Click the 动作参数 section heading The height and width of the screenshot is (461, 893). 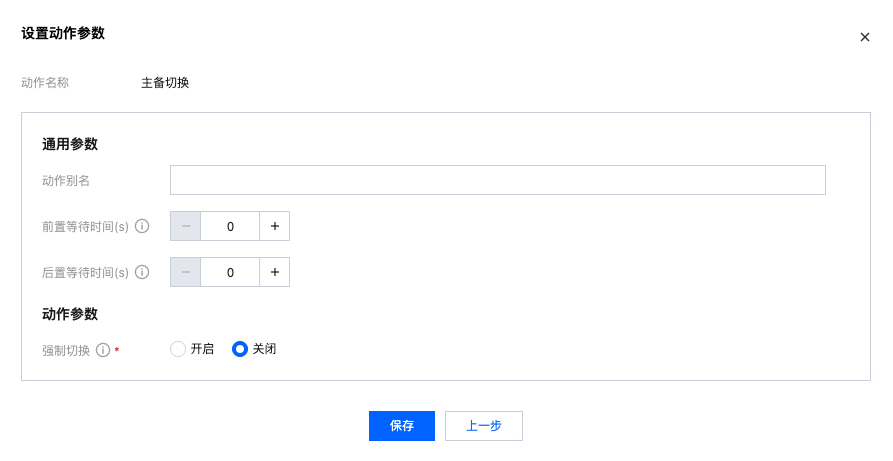click(x=70, y=314)
